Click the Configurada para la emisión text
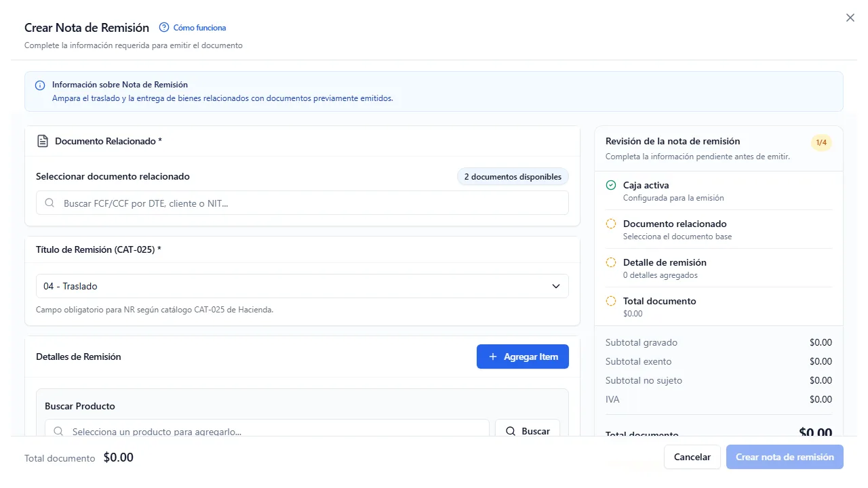The image size is (868, 488). coord(673,198)
